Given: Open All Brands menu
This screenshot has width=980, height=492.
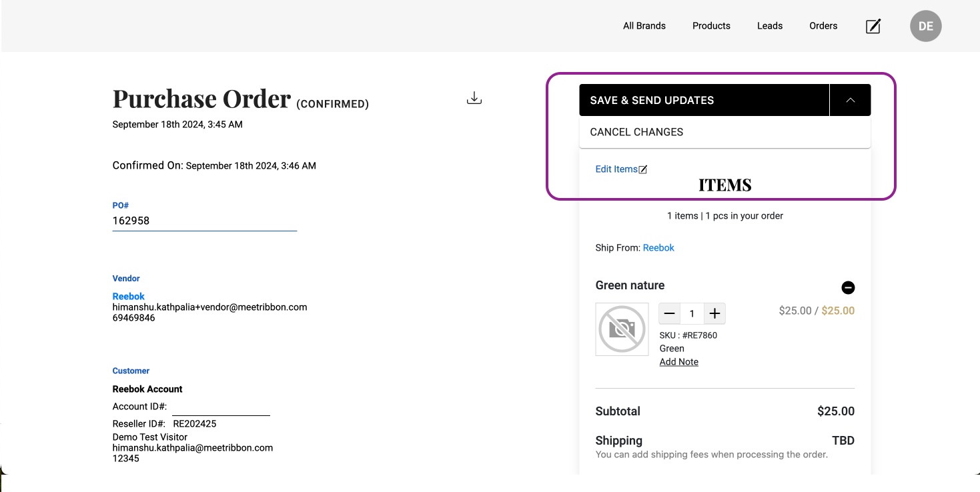Looking at the screenshot, I should (644, 26).
